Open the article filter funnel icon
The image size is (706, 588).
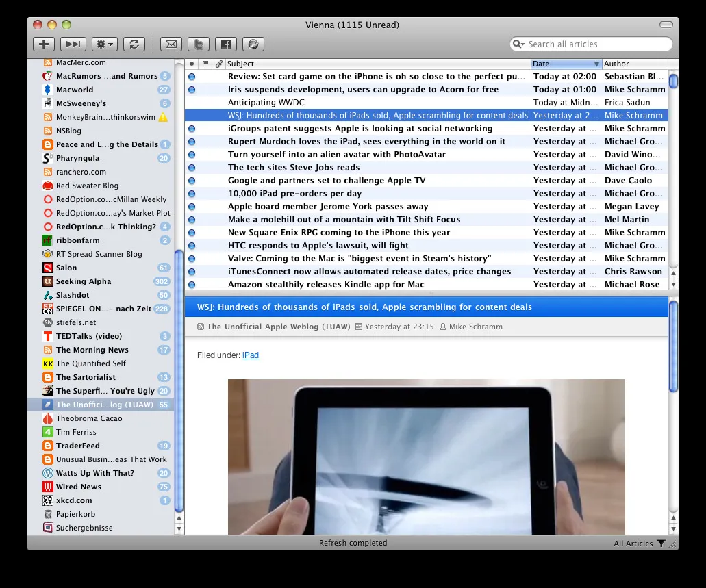[x=661, y=543]
